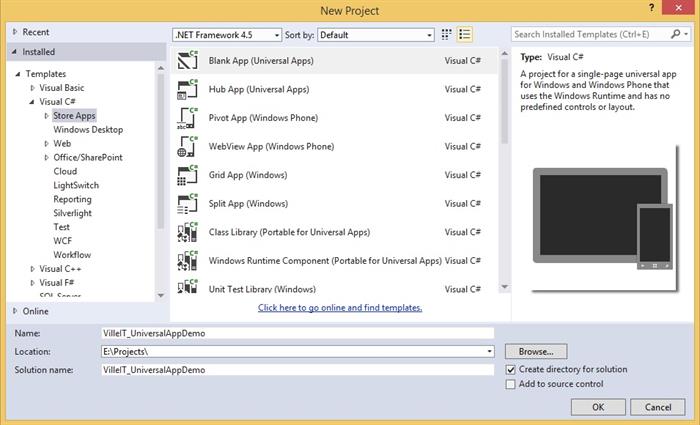
Task: Switch to small icons view
Action: (446, 34)
